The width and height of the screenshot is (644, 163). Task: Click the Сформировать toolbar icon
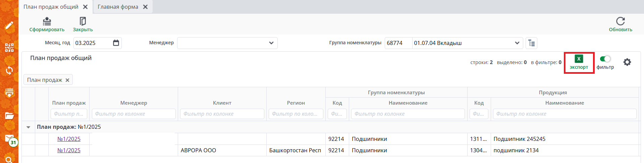point(47,22)
